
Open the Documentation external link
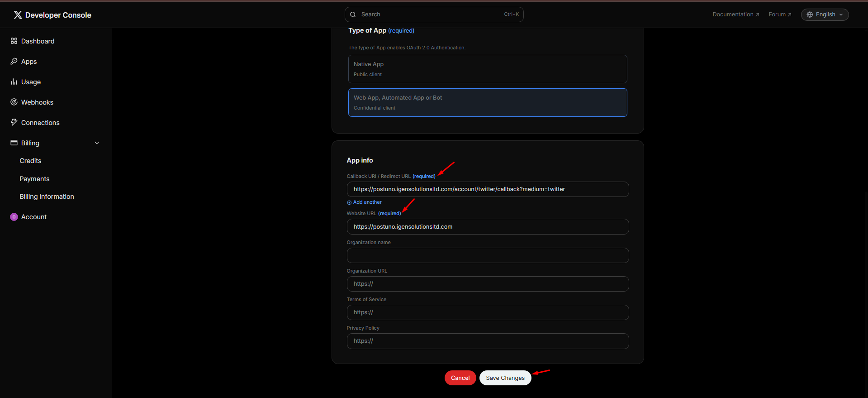[x=735, y=14]
